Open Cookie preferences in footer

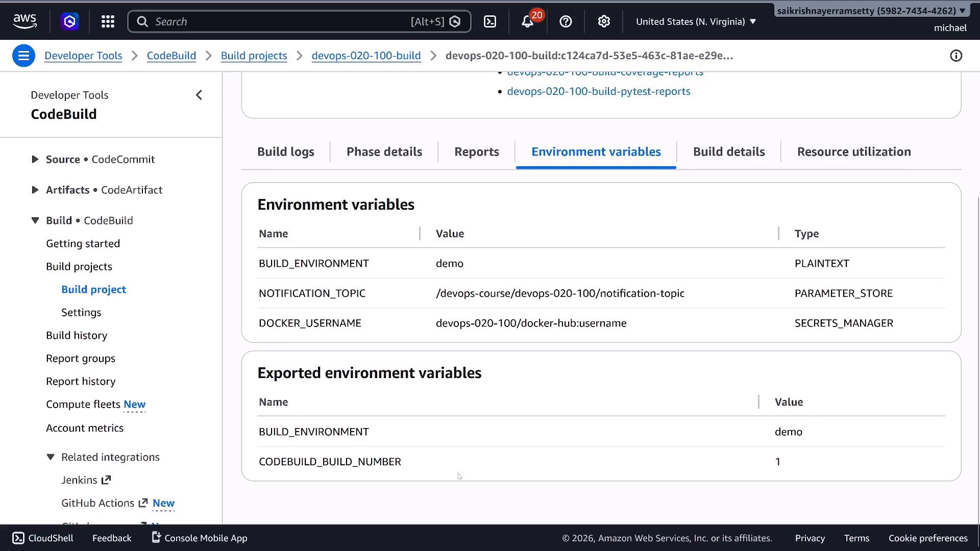pos(928,538)
